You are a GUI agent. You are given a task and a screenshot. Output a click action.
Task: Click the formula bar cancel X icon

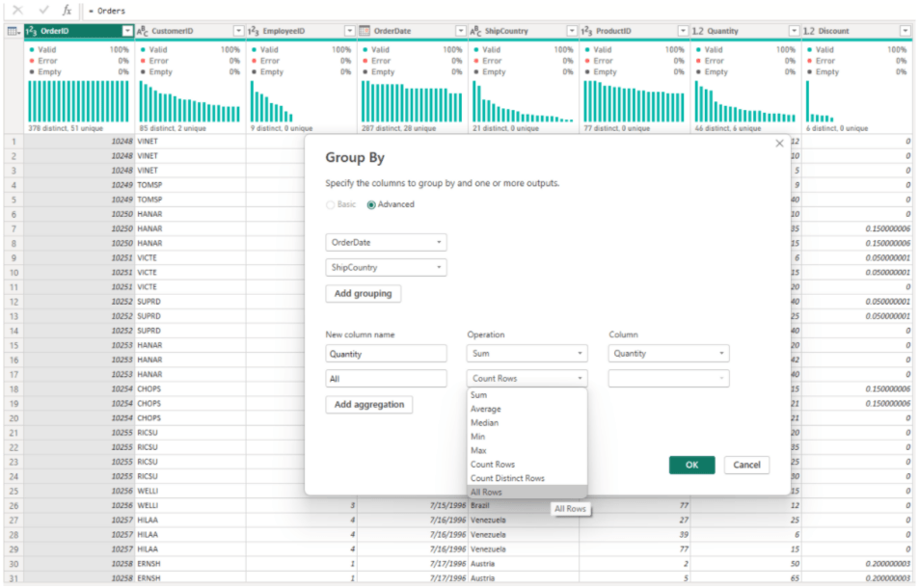click(x=17, y=11)
